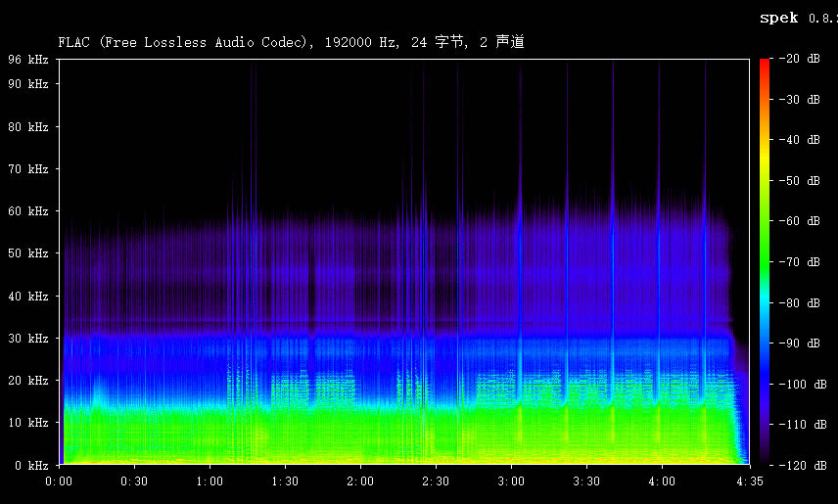The image size is (838, 504).
Task: Click the 96 kHz frequency label
Action: 28,60
